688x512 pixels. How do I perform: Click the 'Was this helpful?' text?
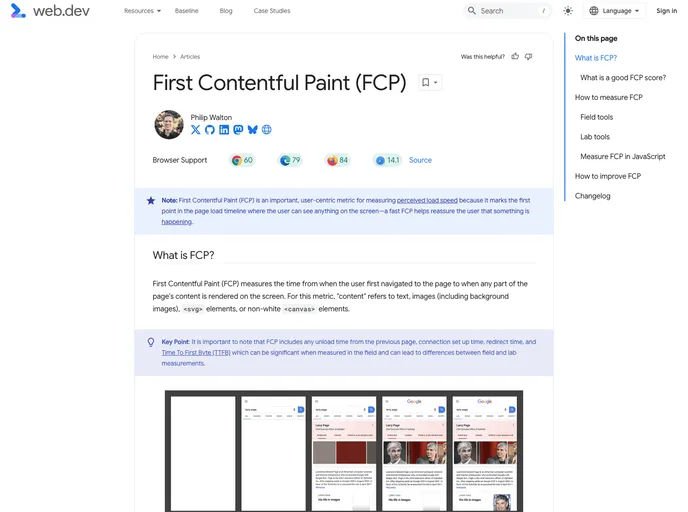tap(483, 57)
